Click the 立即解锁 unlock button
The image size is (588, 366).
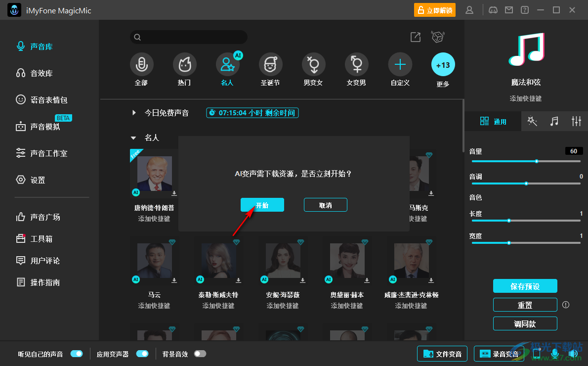[435, 10]
